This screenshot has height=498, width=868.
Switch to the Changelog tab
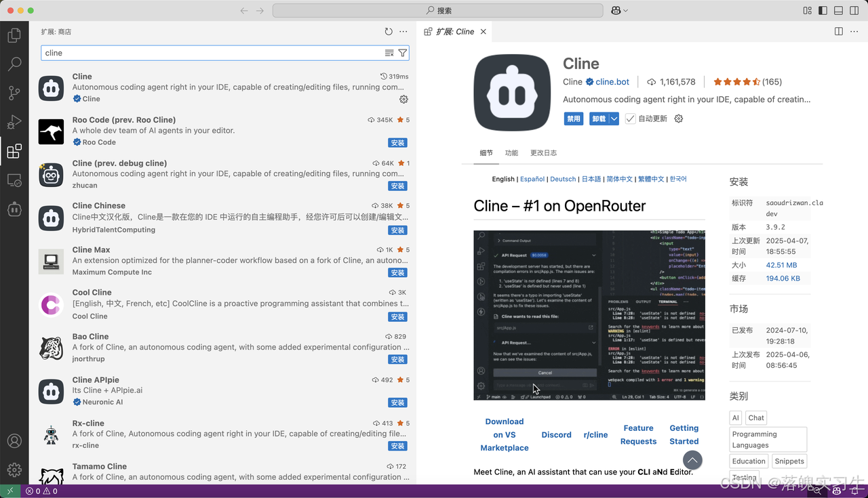[x=543, y=153]
